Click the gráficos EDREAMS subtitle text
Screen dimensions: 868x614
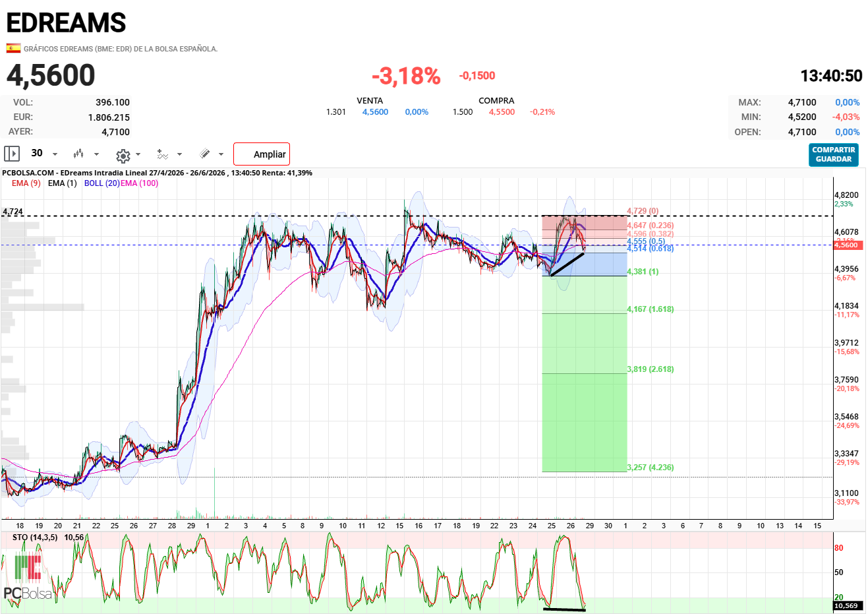[121, 49]
